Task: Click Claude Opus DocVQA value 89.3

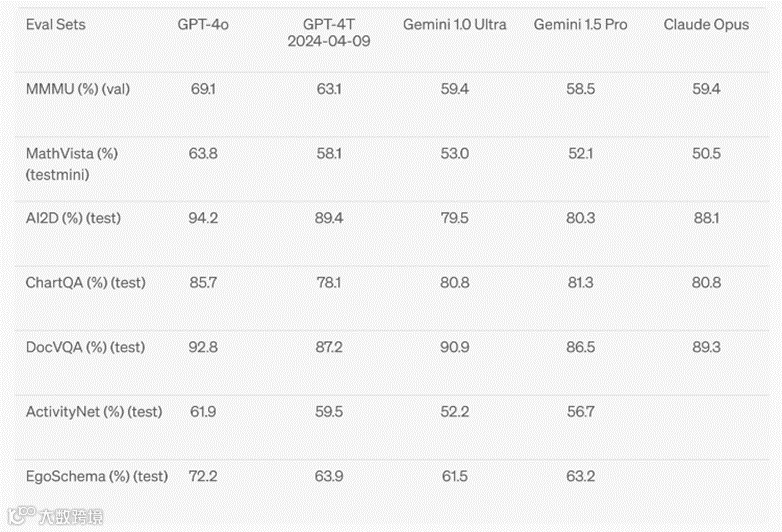Action: click(x=706, y=347)
